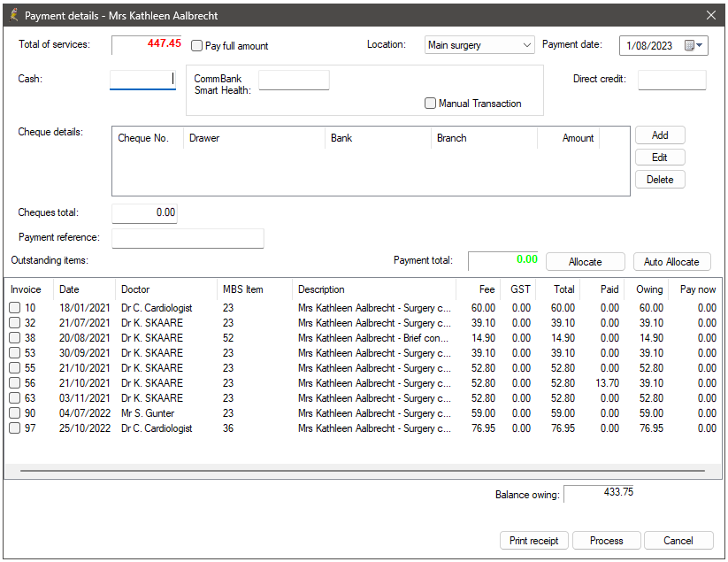Viewport: 728px width, 562px height.
Task: Cancel the payment dialog
Action: pyautogui.click(x=678, y=541)
